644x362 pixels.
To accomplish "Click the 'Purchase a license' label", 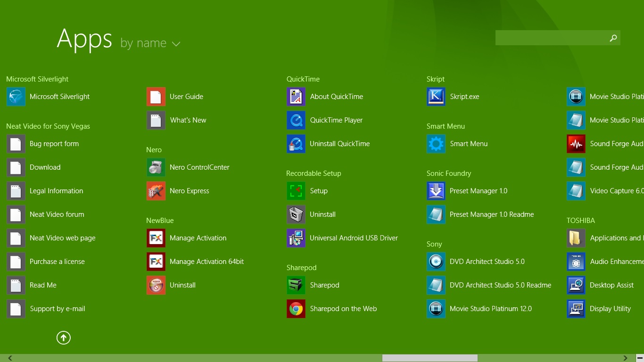I will [x=57, y=262].
